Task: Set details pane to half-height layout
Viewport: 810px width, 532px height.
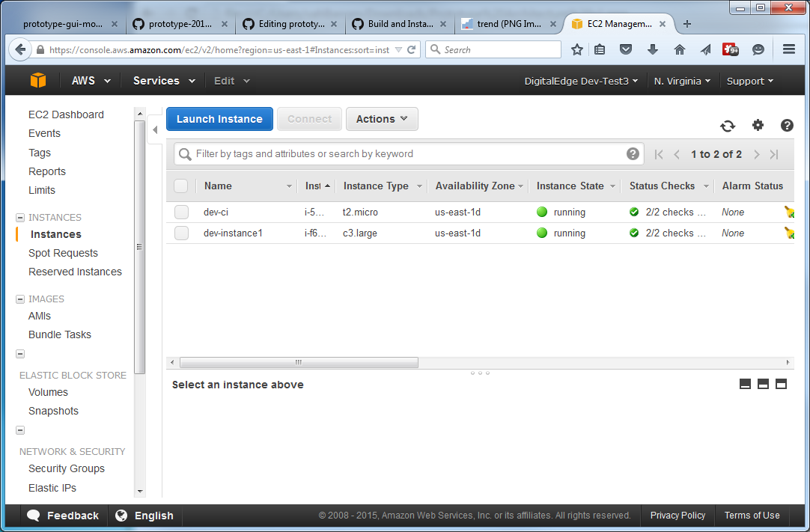Action: coord(763,384)
